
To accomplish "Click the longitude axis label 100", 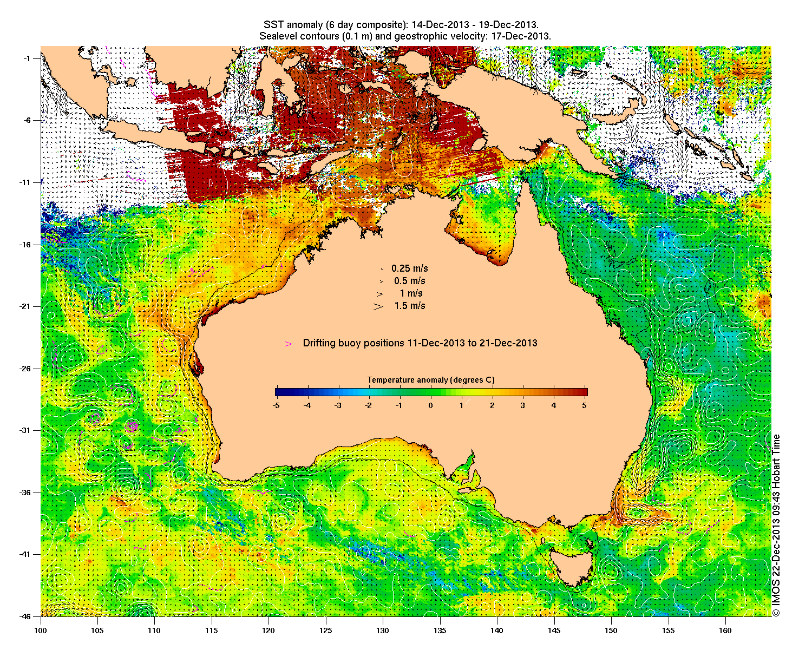I will point(41,630).
